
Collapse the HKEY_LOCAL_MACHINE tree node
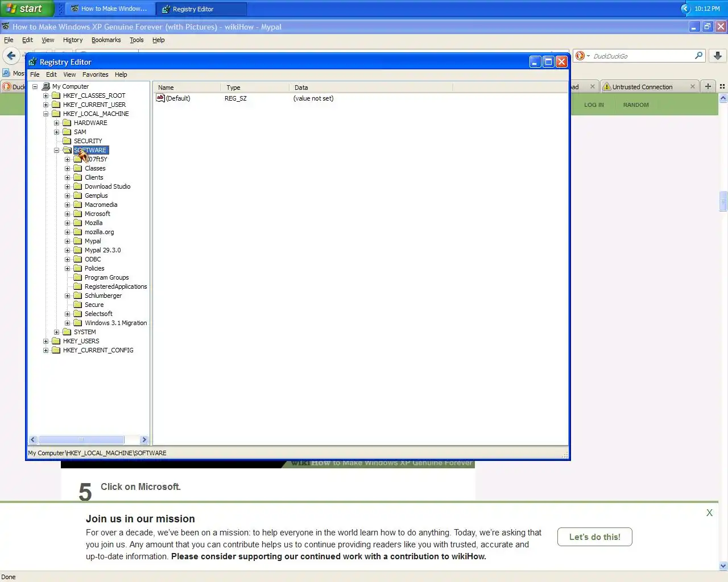[x=45, y=114]
